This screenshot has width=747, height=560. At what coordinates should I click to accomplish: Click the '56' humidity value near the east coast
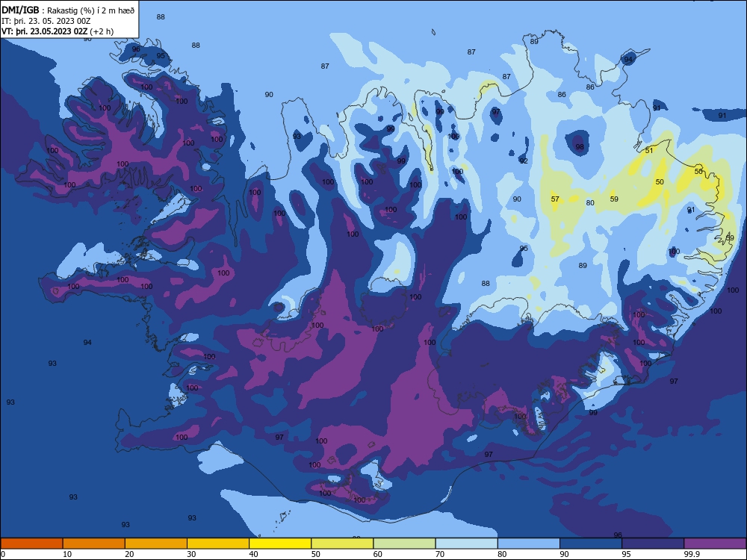pos(698,172)
